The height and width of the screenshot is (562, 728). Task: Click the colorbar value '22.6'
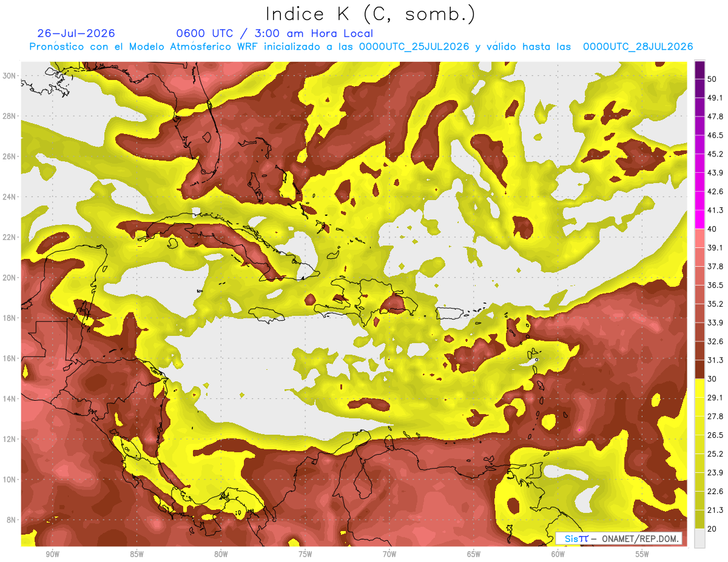[715, 492]
